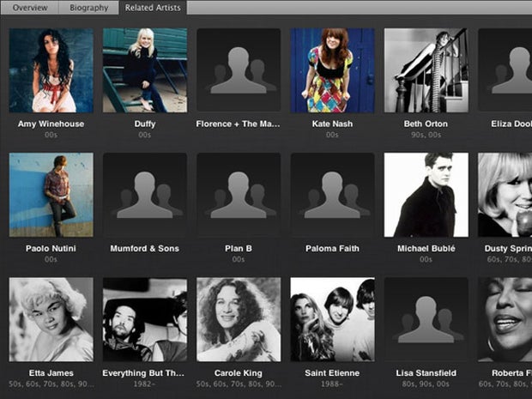
Task: Click decades text under Etta James
Action: (51, 384)
